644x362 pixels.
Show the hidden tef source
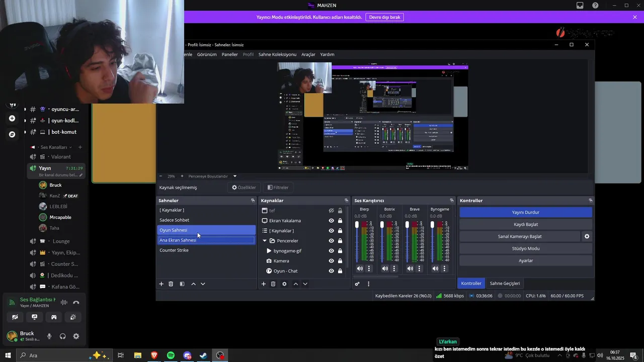[x=332, y=211]
